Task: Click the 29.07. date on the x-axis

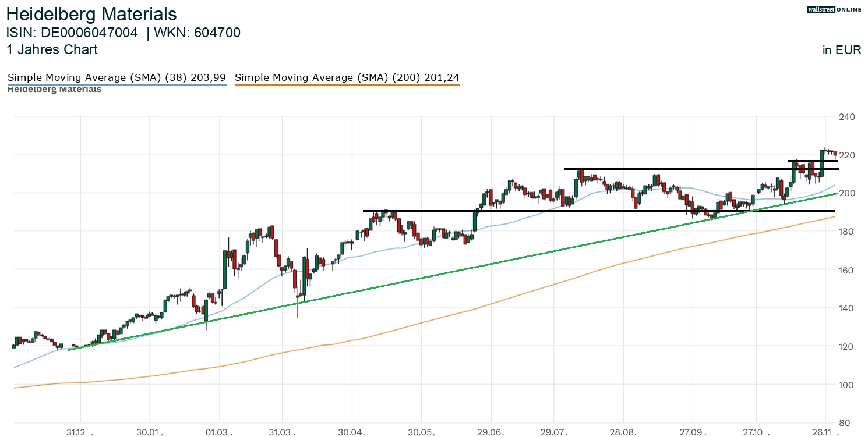Action: pyautogui.click(x=555, y=432)
